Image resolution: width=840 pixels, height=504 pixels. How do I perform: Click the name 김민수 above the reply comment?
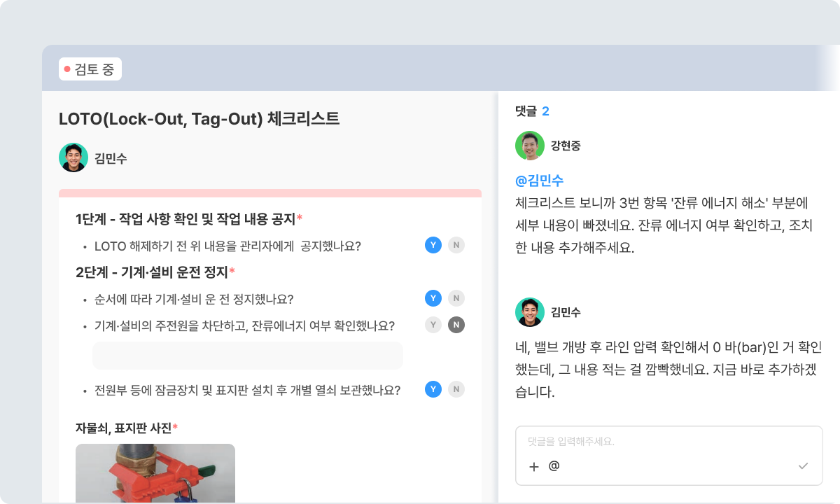(566, 312)
